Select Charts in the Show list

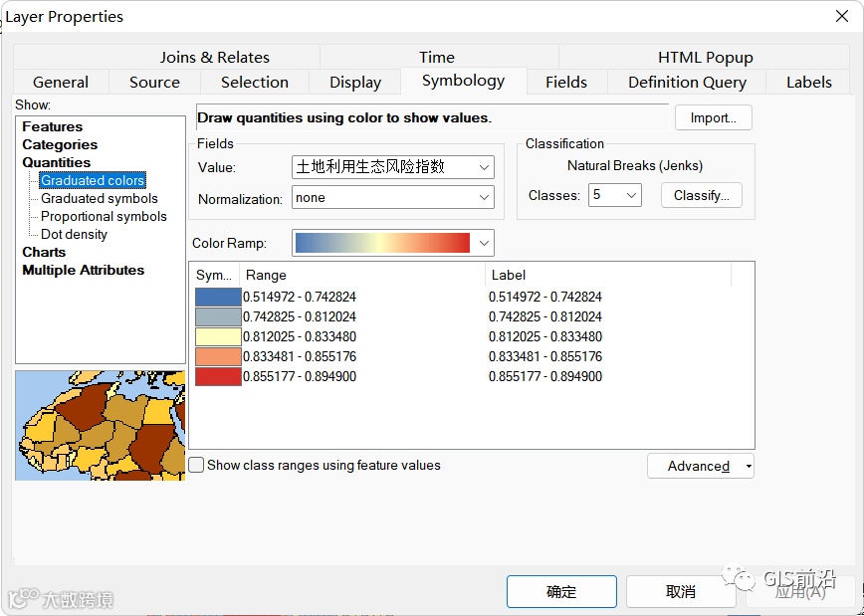(44, 252)
